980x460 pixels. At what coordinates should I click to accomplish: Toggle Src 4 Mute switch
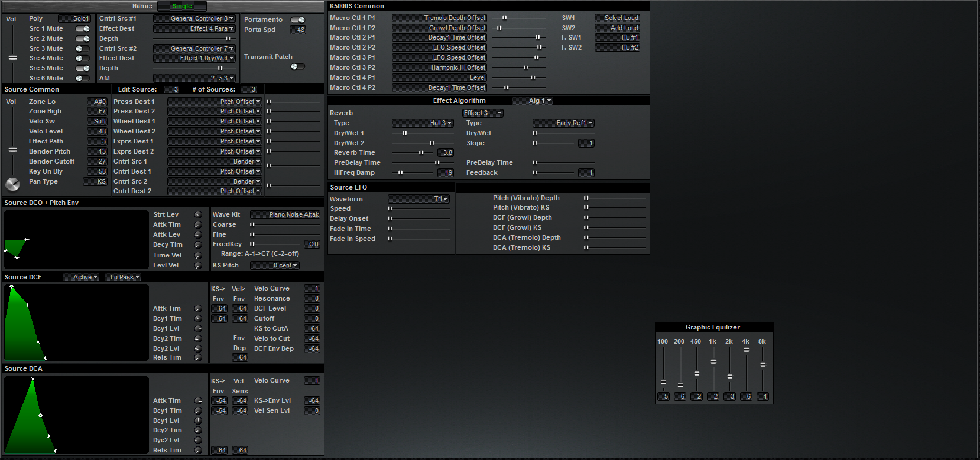click(x=83, y=58)
